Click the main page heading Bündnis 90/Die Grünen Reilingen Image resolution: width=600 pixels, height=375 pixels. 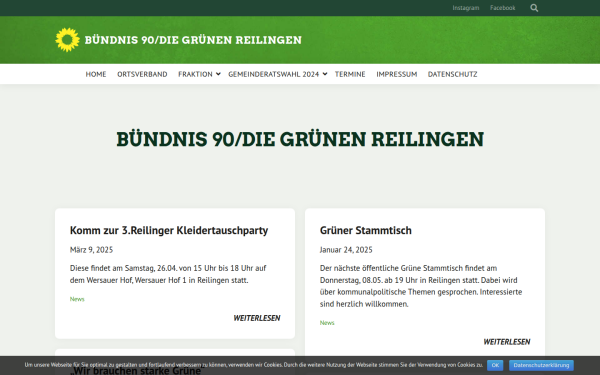(x=300, y=139)
